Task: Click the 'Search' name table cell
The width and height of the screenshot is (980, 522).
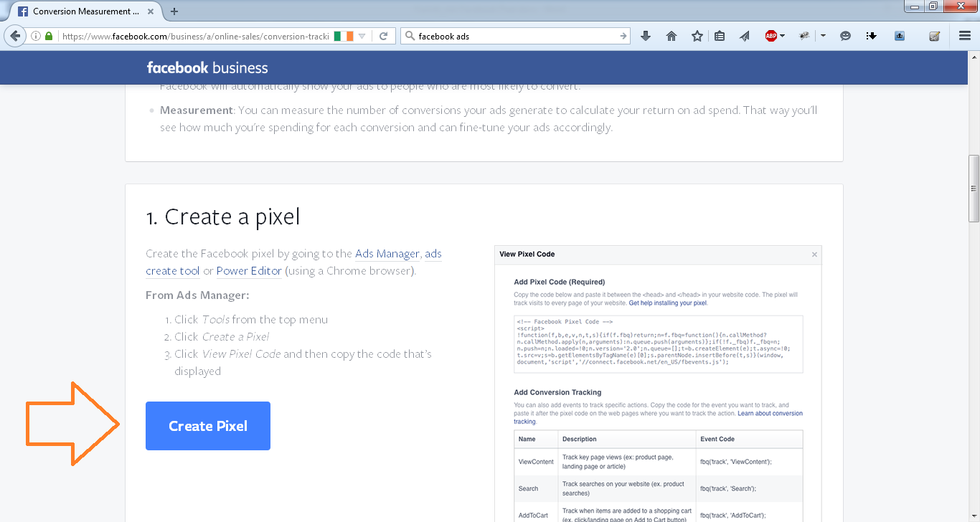Action: pos(536,488)
